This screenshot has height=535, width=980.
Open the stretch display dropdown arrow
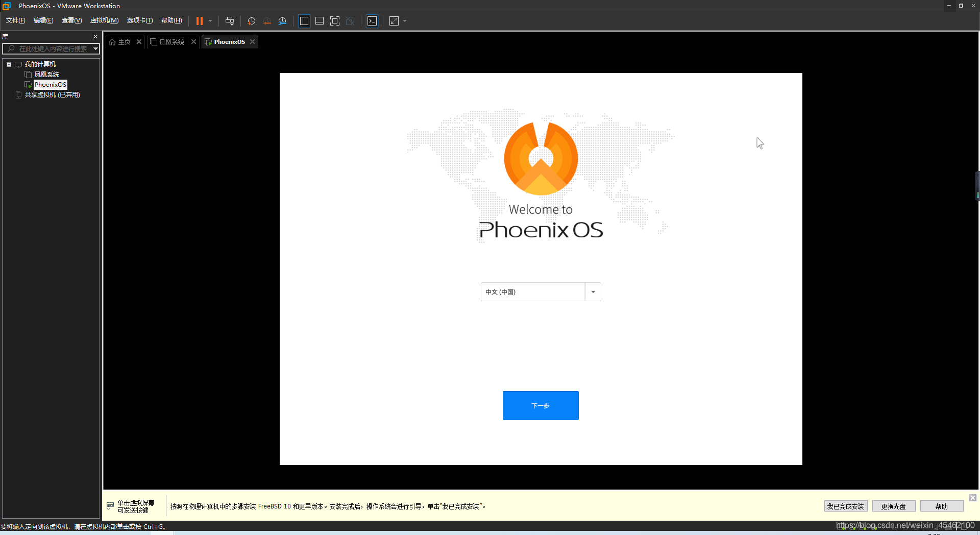405,21
